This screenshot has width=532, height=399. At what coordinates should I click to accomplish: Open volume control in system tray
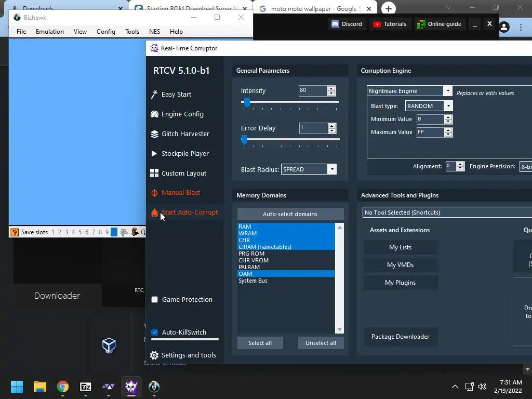point(482,387)
